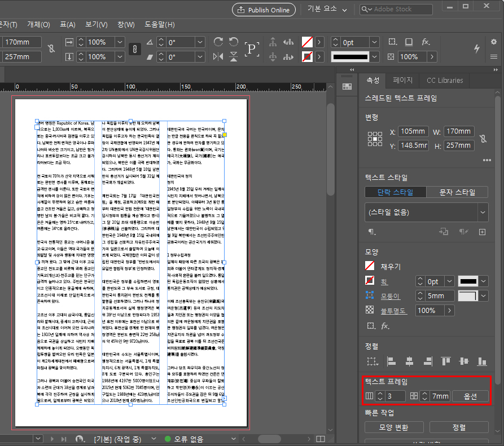Screen dimensions: 504x446
Task: Click the select previous object icon
Action: 288,42
